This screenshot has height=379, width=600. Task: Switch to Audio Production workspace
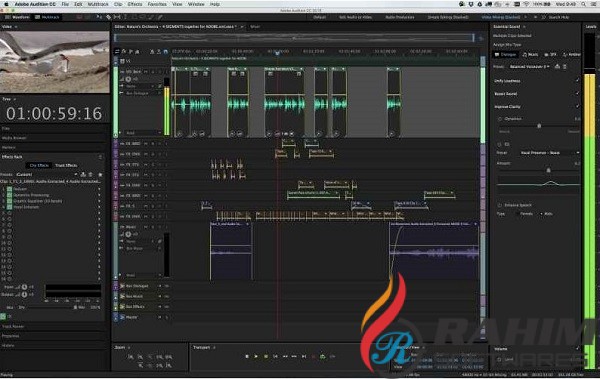click(x=399, y=17)
